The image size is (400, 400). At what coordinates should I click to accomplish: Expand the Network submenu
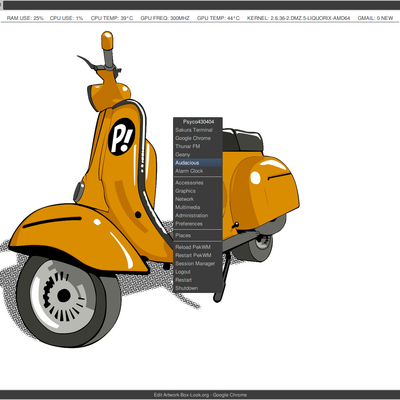tap(198, 199)
